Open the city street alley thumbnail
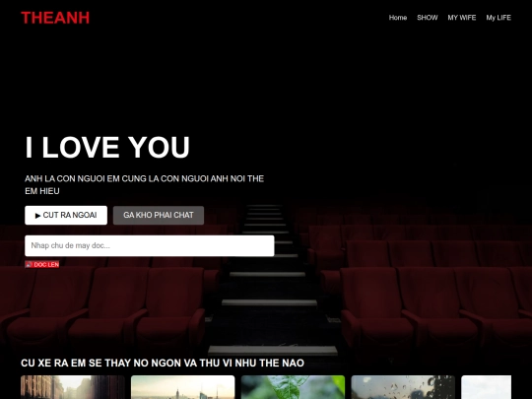The height and width of the screenshot is (399, 532). point(73,387)
